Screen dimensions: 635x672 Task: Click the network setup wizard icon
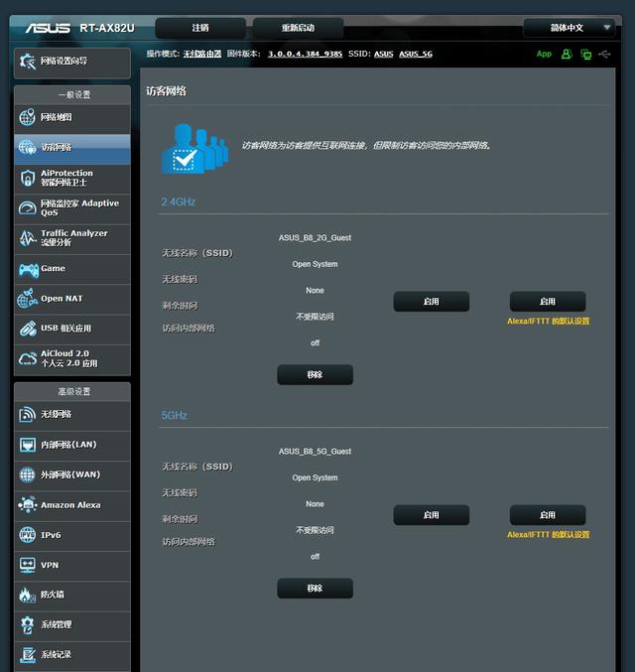[28, 62]
